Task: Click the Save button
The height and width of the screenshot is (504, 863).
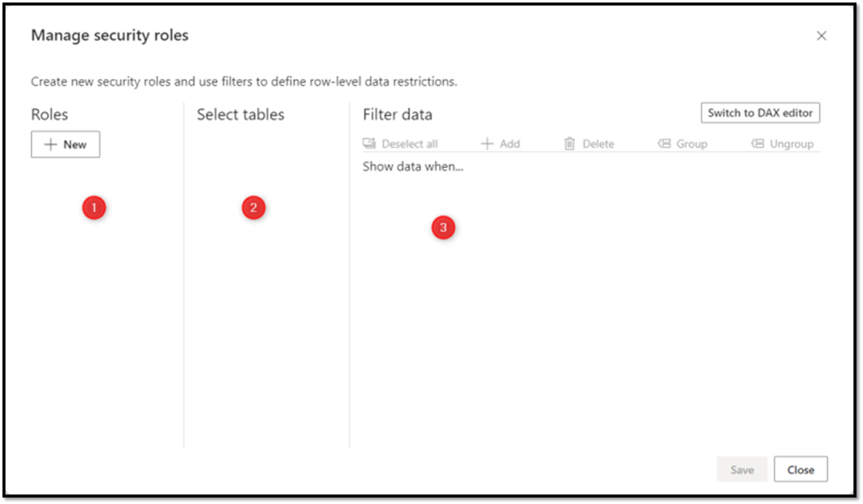Action: (742, 469)
